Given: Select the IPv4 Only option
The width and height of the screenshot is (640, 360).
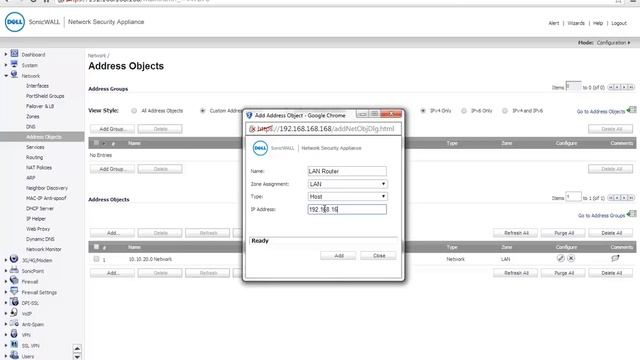Looking at the screenshot, I should click(423, 111).
